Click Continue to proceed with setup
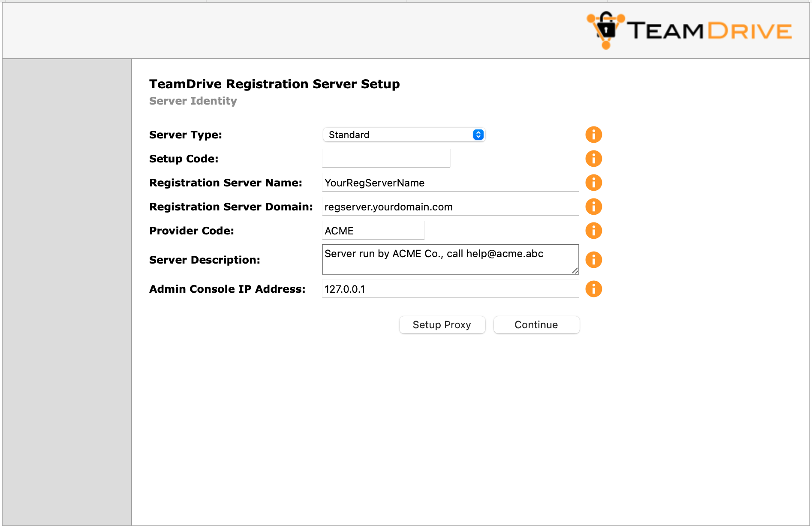Viewport: 812px width, 528px height. (x=536, y=324)
